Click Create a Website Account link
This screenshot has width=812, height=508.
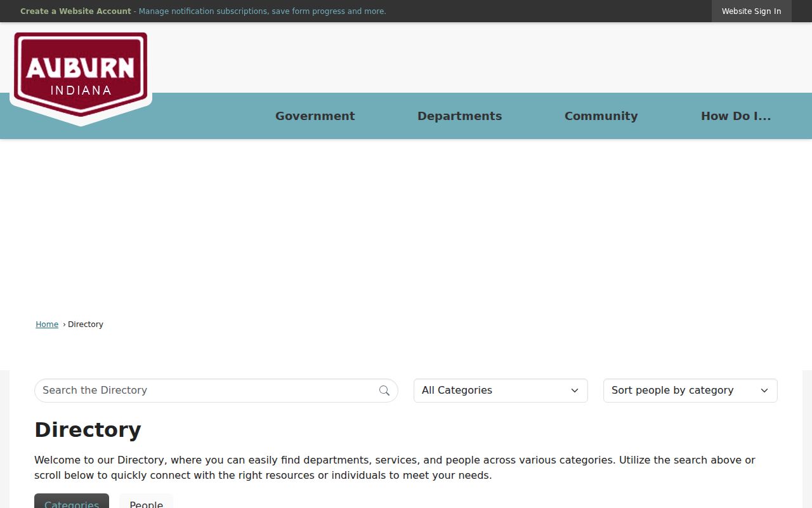75,11
